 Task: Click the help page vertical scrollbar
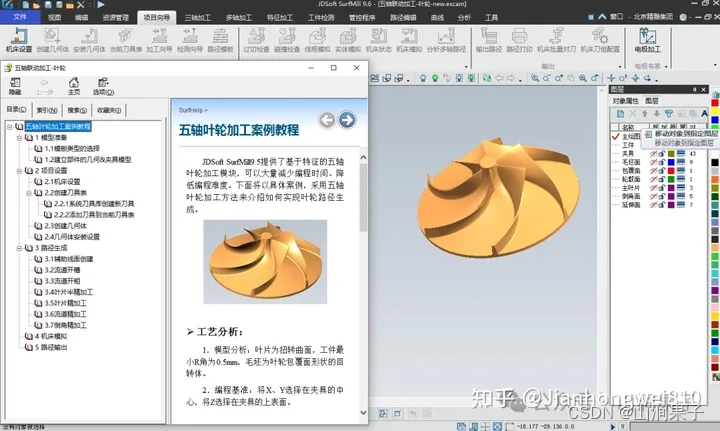[363, 283]
